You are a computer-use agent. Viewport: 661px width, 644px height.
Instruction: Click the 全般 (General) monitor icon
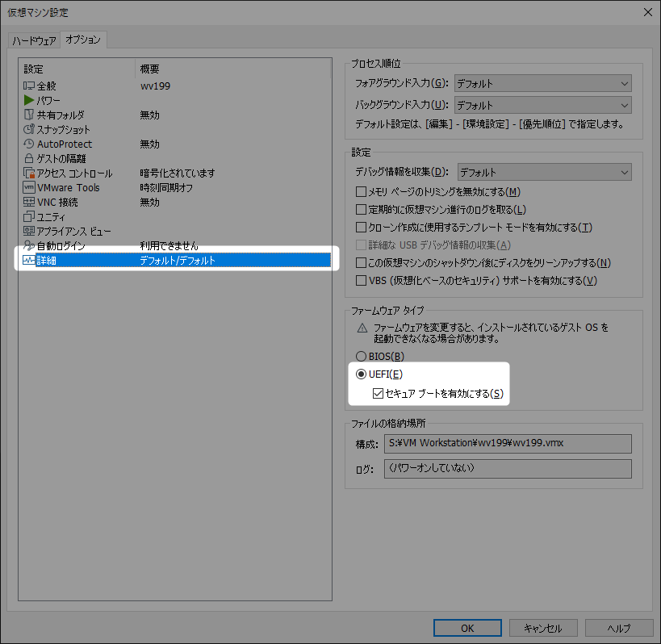pos(29,86)
